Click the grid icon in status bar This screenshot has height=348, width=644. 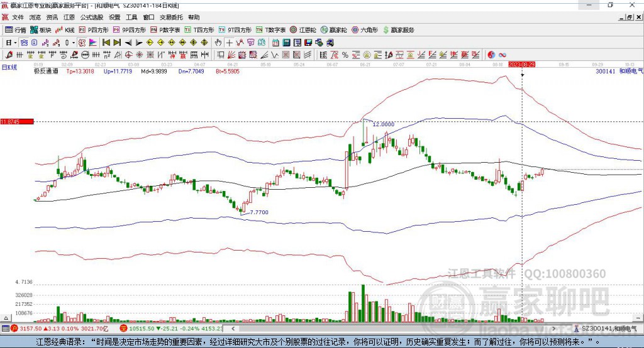pyautogui.click(x=5, y=329)
